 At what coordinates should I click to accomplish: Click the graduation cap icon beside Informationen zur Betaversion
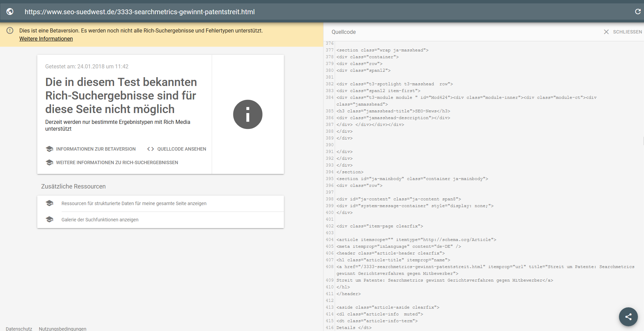click(49, 149)
